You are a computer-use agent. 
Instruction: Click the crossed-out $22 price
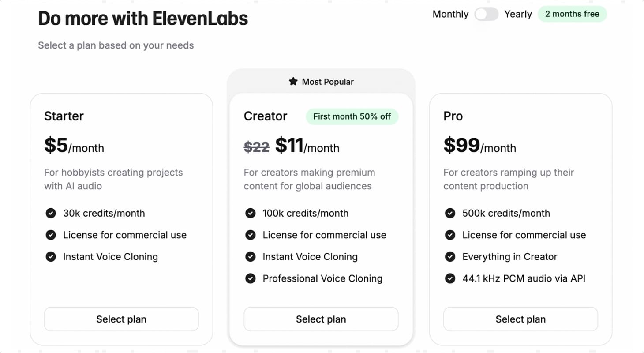click(x=256, y=147)
